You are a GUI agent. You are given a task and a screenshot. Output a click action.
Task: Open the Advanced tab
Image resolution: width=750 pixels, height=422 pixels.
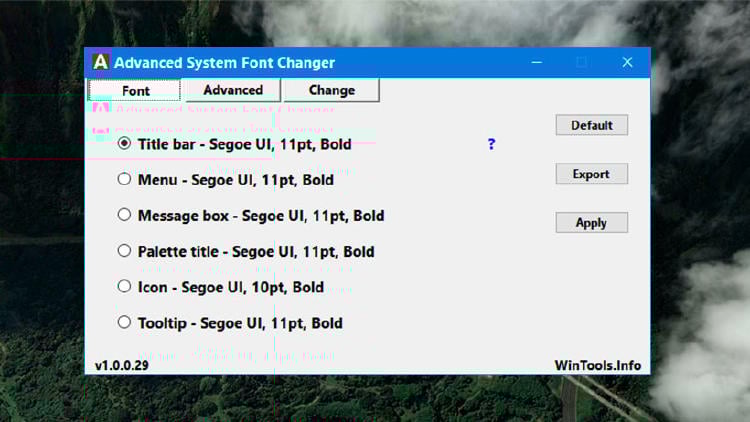(x=233, y=90)
